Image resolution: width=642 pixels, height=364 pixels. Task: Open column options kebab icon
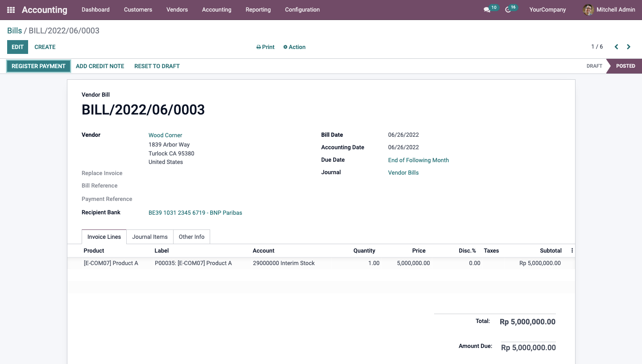click(572, 251)
